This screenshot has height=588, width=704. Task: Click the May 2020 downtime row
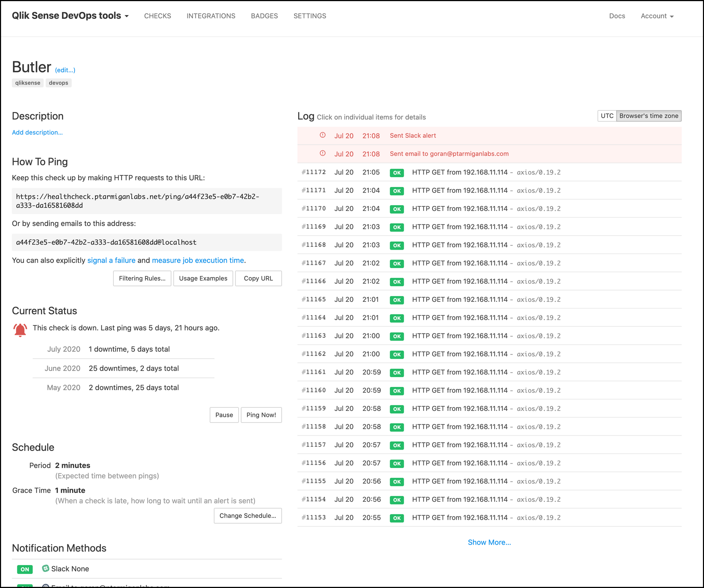point(124,388)
